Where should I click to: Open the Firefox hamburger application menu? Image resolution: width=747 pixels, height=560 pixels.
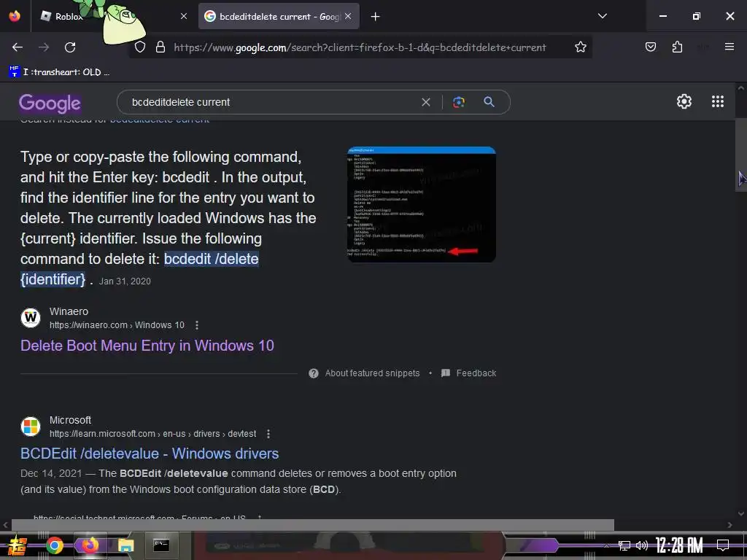click(729, 47)
